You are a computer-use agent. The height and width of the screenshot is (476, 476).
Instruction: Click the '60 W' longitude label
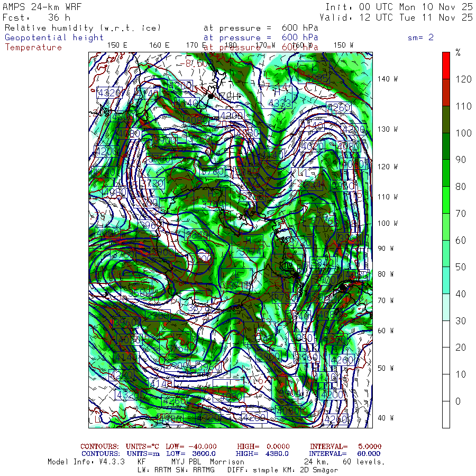[x=386, y=331]
